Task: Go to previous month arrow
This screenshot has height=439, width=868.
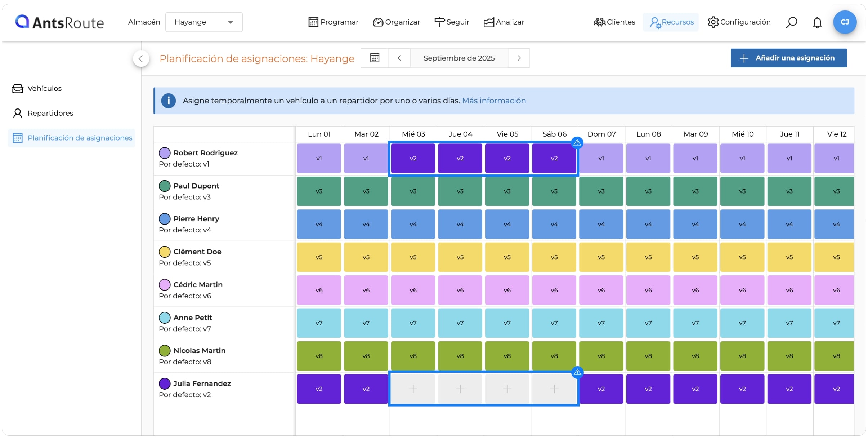Action: point(399,58)
